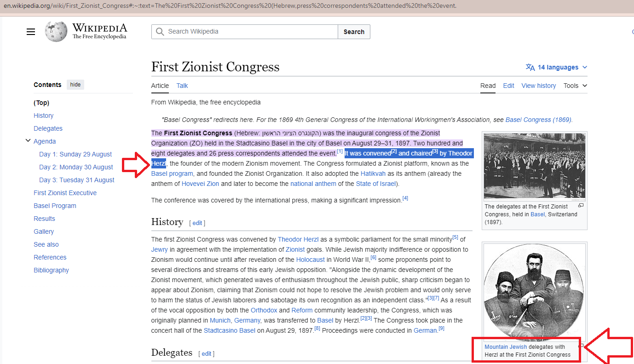The image size is (634, 364).
Task: Go to Basel Program in contents
Action: tap(55, 206)
